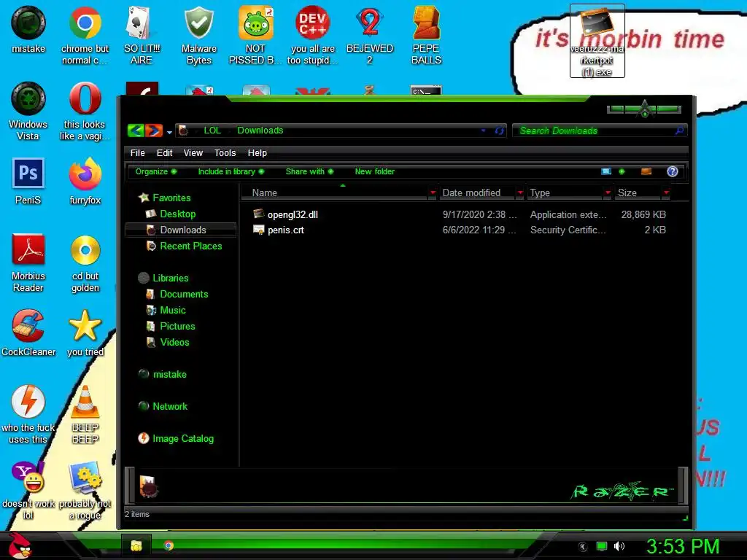Launch Malware Bytes from the desktop

coord(198,35)
